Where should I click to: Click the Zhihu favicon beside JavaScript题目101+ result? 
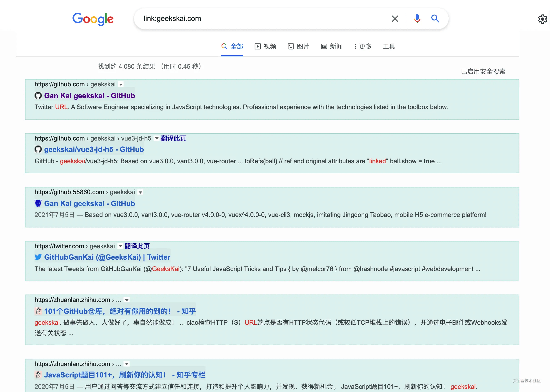(x=38, y=375)
